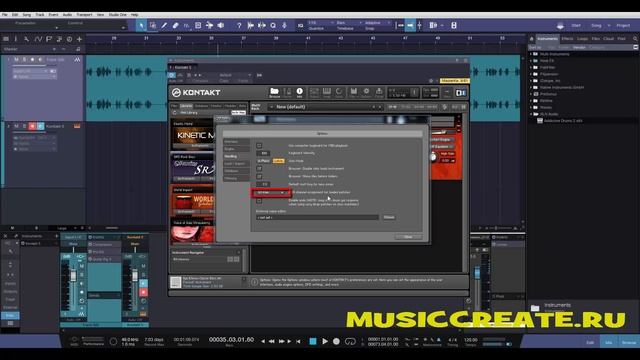
Task: Select Load / Import options tab
Action: pyautogui.click(x=236, y=164)
